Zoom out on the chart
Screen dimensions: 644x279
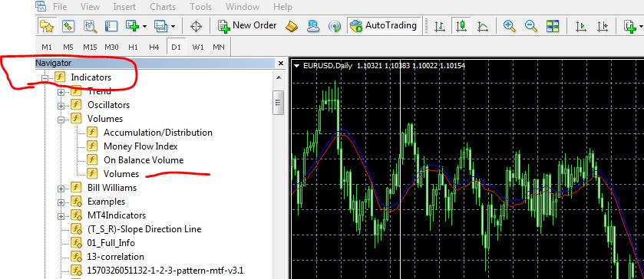point(531,26)
